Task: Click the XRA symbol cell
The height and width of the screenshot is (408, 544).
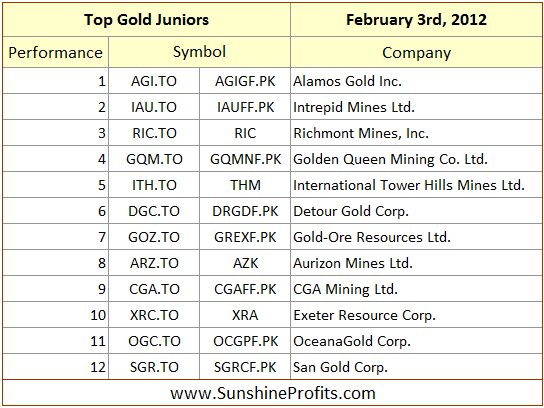Action: 245,315
